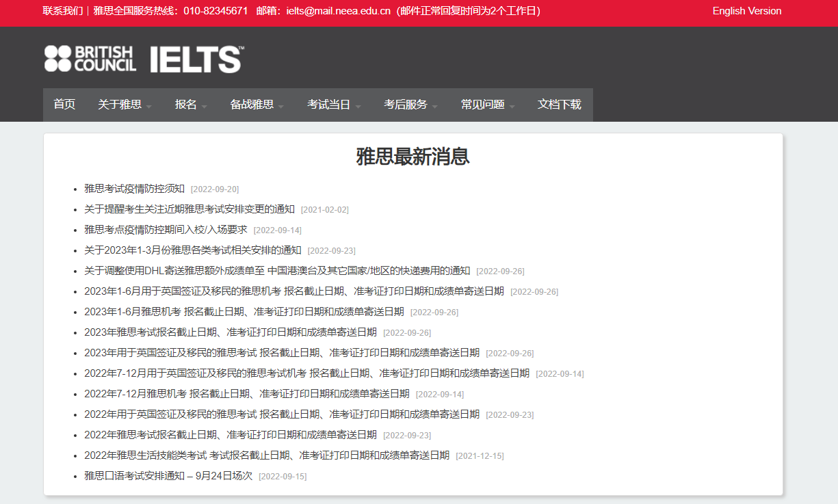Click 联系我们 in the top bar
This screenshot has width=838, height=504.
click(x=63, y=11)
